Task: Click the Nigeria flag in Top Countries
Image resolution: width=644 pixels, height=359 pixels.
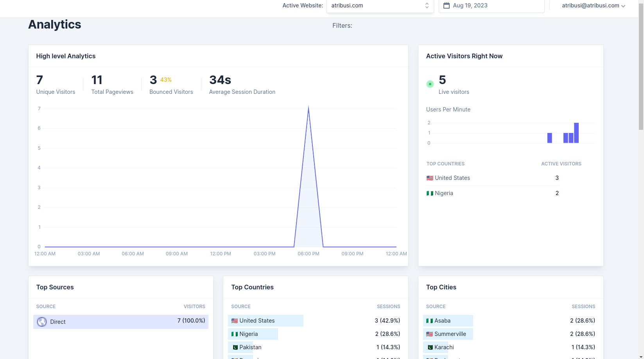Action: click(235, 334)
